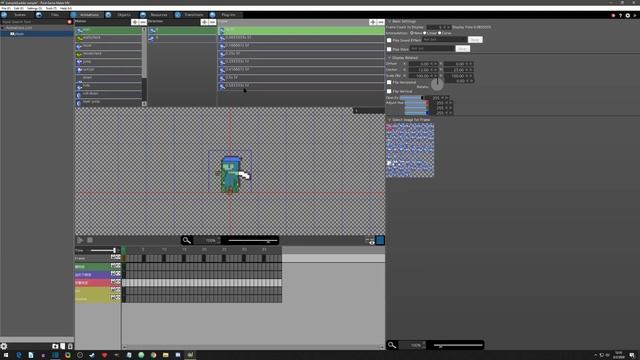Click the blue square icon beside preview eye

pos(380,240)
